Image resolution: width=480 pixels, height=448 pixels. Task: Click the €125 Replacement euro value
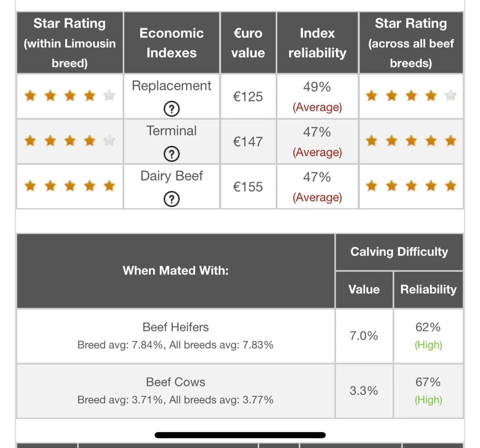248,97
